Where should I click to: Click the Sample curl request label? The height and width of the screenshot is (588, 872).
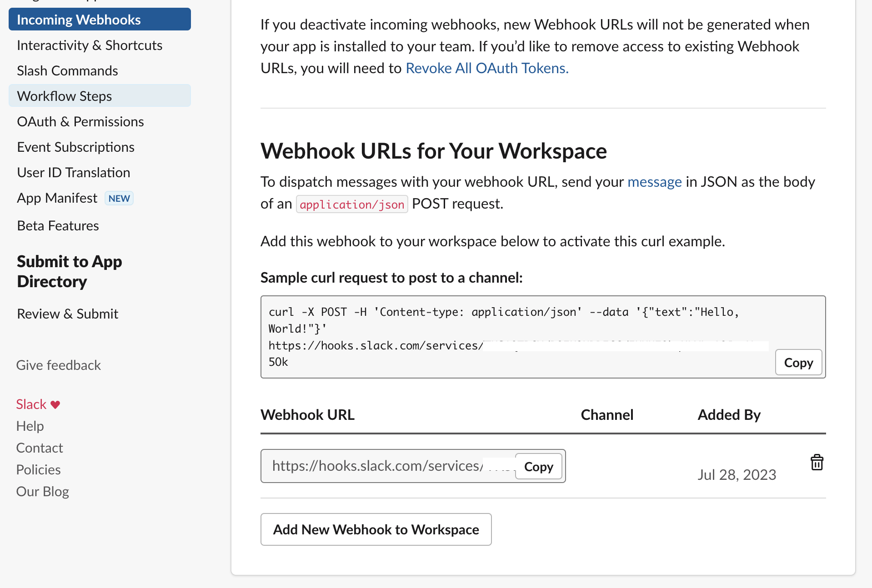pos(391,278)
